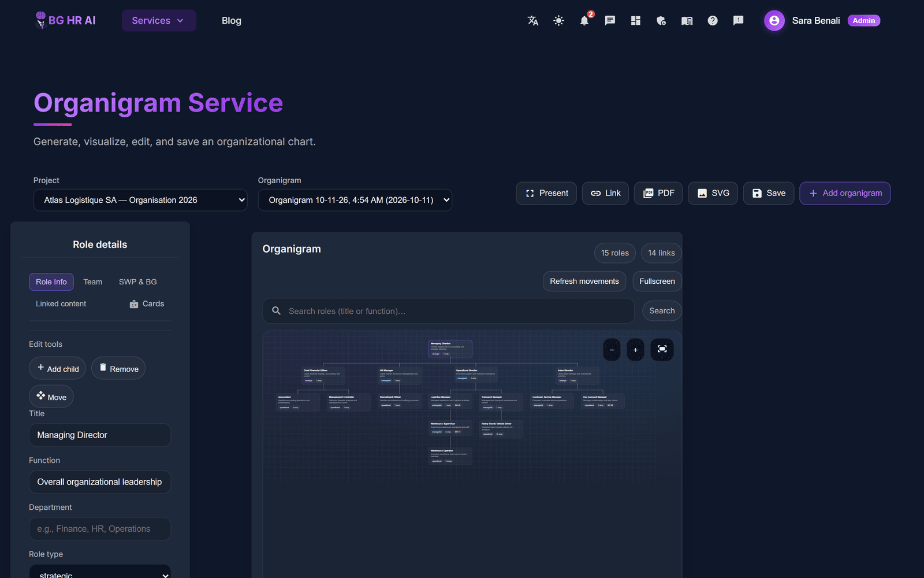Image resolution: width=924 pixels, height=578 pixels.
Task: Open the language translation menu
Action: (533, 21)
